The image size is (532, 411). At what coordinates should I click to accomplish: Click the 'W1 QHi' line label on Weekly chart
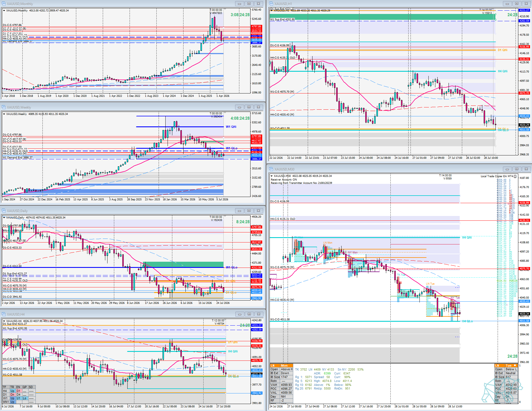[231, 127]
